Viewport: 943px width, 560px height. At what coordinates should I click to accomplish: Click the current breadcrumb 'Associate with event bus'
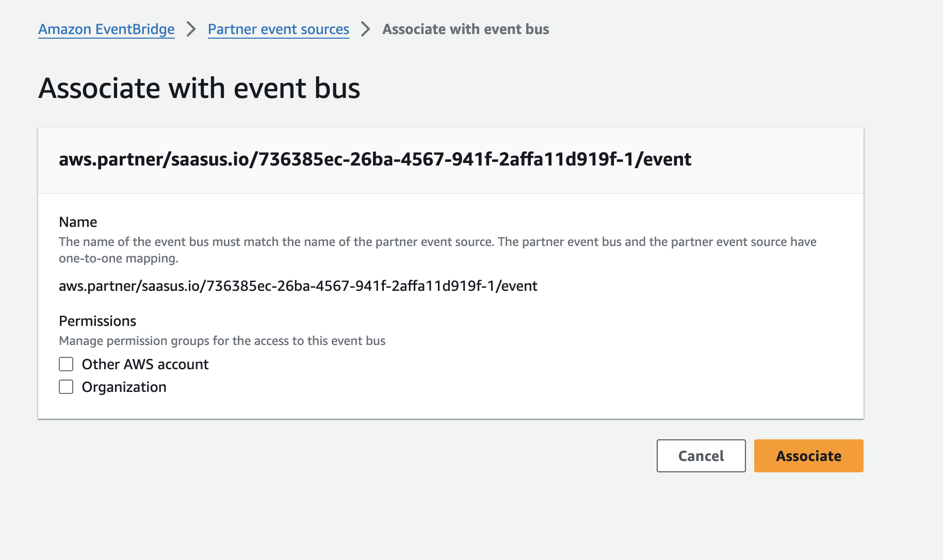click(x=466, y=29)
